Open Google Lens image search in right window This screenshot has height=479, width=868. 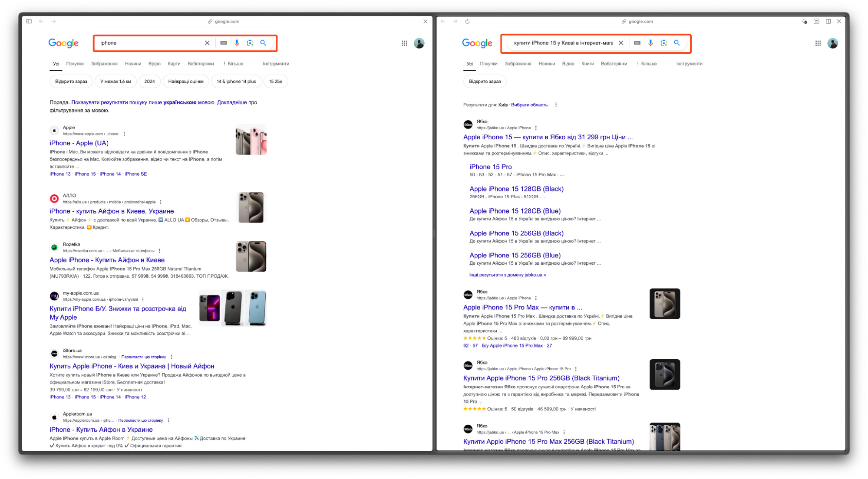[x=663, y=43]
